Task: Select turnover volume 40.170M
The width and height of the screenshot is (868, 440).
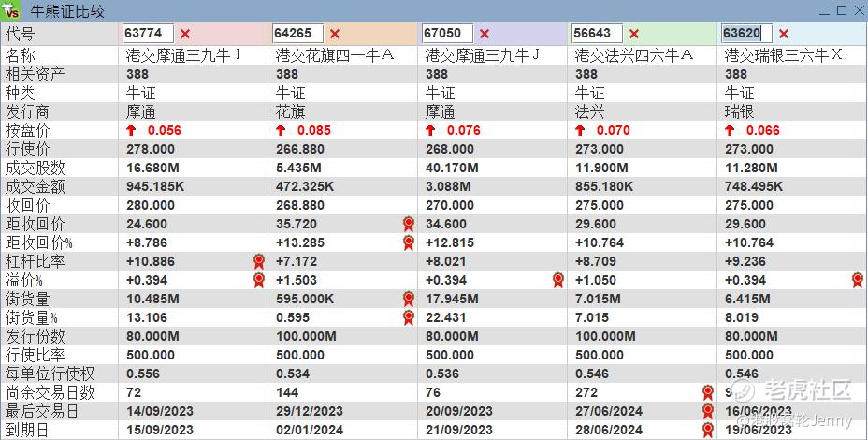Action: tap(452, 168)
